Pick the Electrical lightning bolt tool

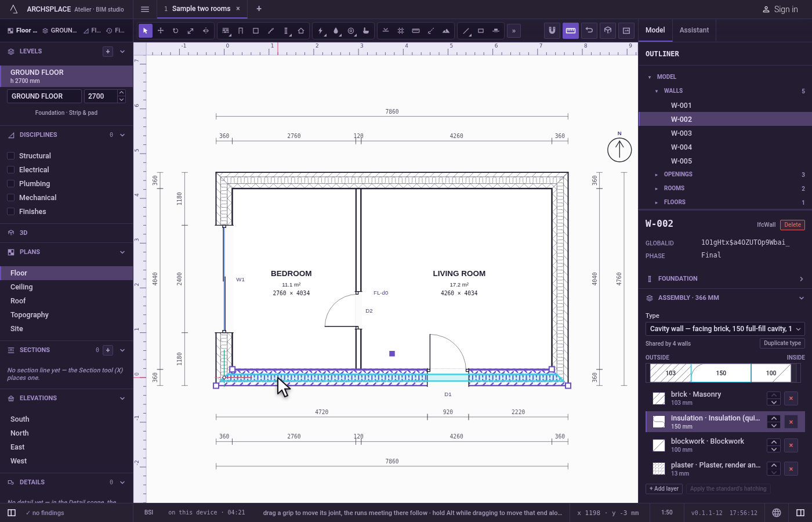click(x=321, y=31)
